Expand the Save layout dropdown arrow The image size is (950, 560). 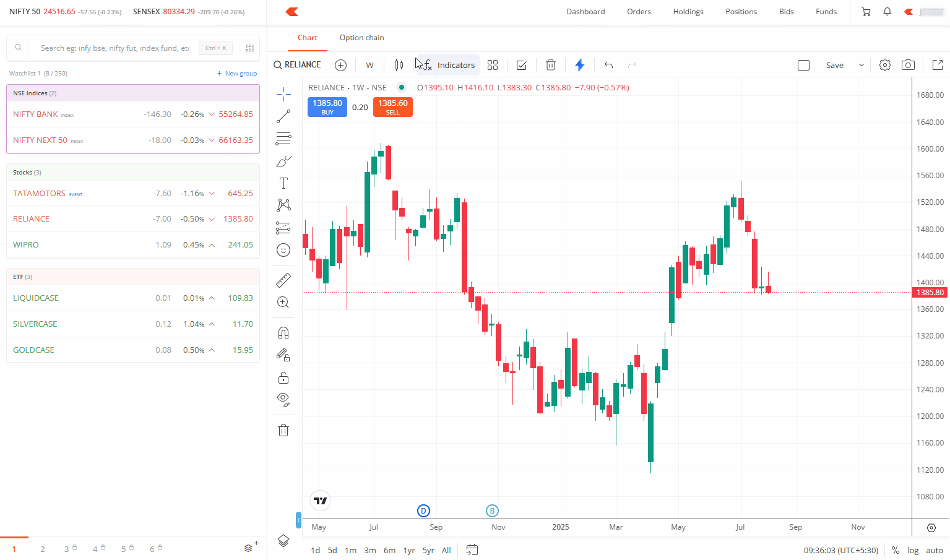click(861, 65)
